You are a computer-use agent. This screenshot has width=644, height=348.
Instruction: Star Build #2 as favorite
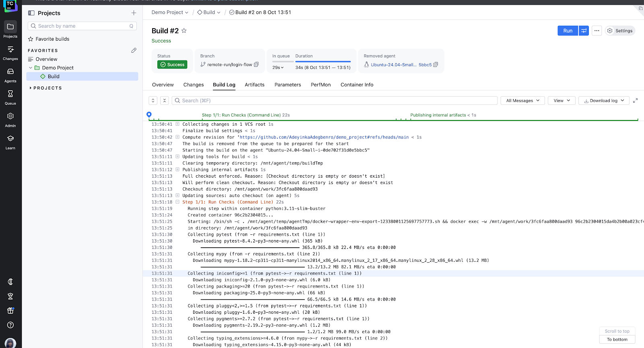click(x=184, y=31)
